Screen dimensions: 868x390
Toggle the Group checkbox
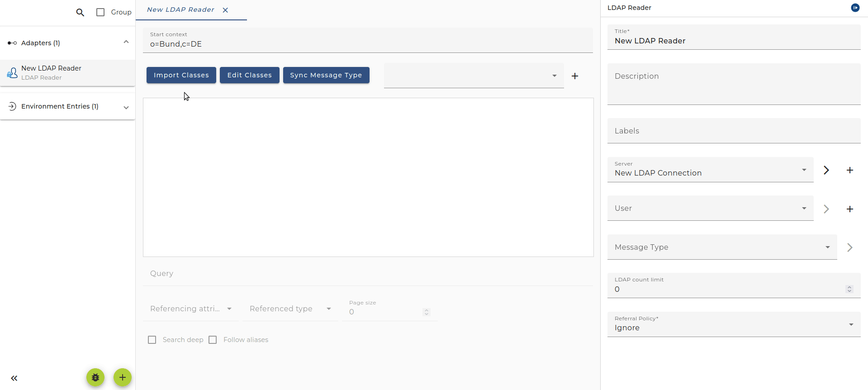pyautogui.click(x=100, y=12)
